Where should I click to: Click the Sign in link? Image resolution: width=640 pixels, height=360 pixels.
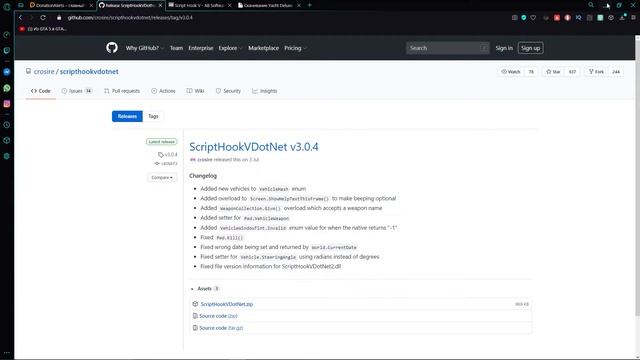[504, 48]
